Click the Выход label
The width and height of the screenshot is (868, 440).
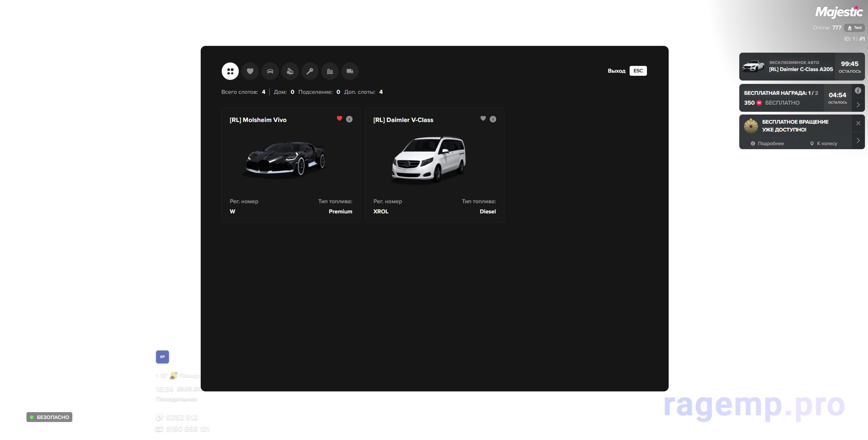click(616, 71)
